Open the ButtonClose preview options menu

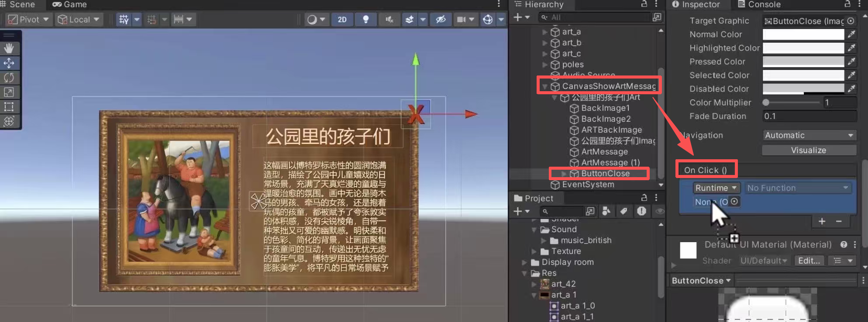click(863, 281)
